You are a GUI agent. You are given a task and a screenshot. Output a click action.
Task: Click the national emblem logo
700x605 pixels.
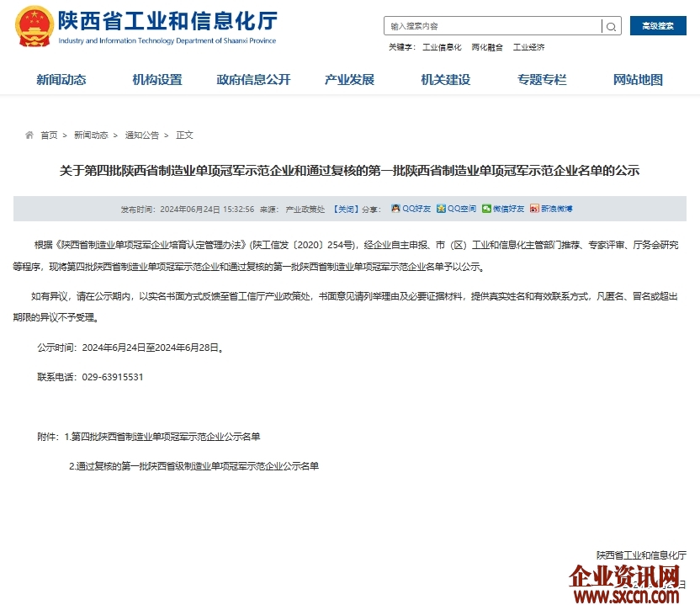pyautogui.click(x=34, y=26)
